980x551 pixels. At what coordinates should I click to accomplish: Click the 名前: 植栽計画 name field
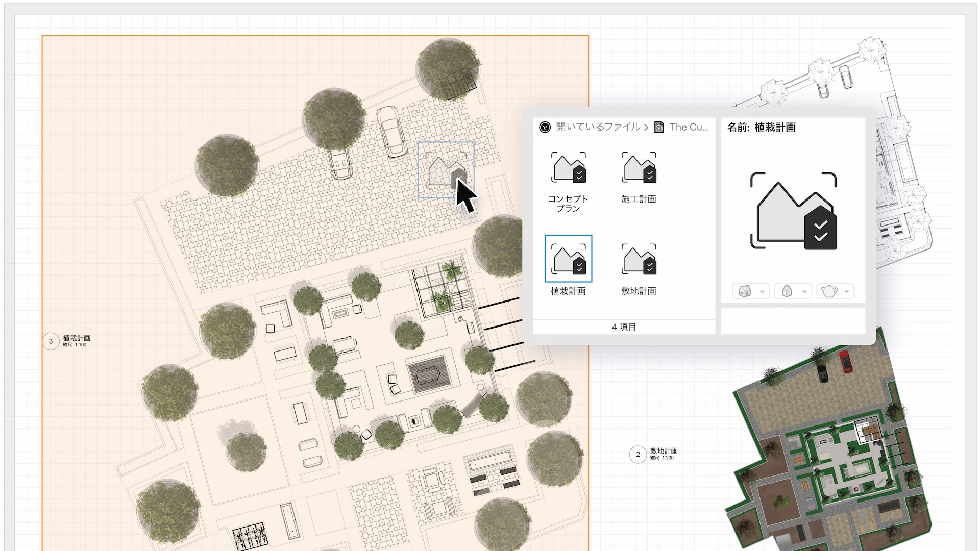click(761, 128)
